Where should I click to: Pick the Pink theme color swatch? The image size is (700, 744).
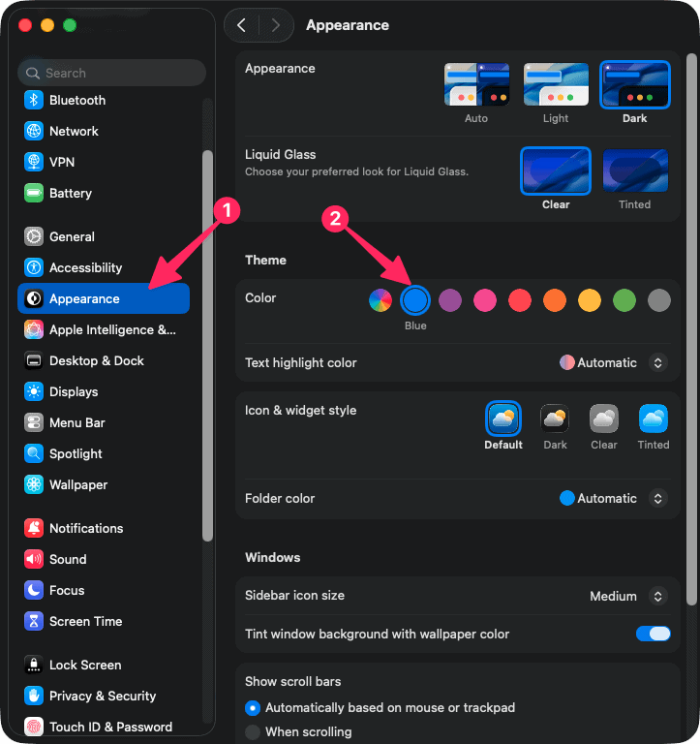click(485, 300)
